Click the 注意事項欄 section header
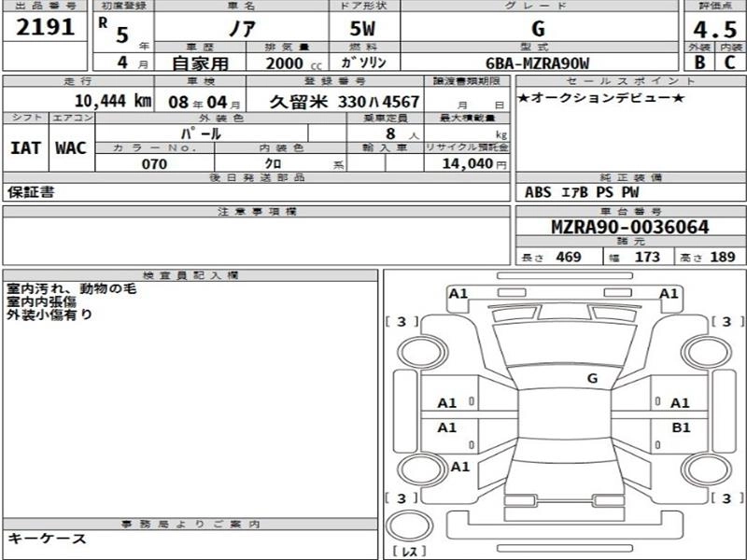This screenshot has height=560, width=747. (257, 212)
